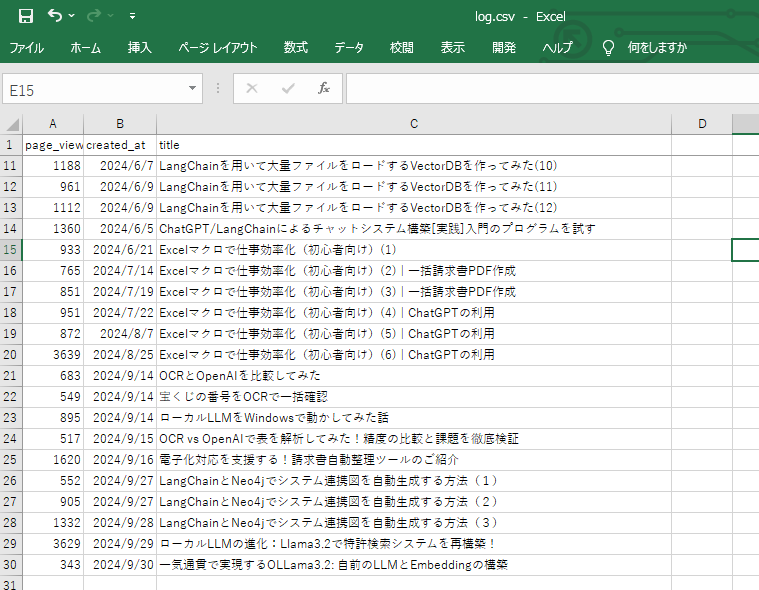The width and height of the screenshot is (759, 590).
Task: Click title LangChainとNeo4j...方法（3）
Action: coord(414,523)
